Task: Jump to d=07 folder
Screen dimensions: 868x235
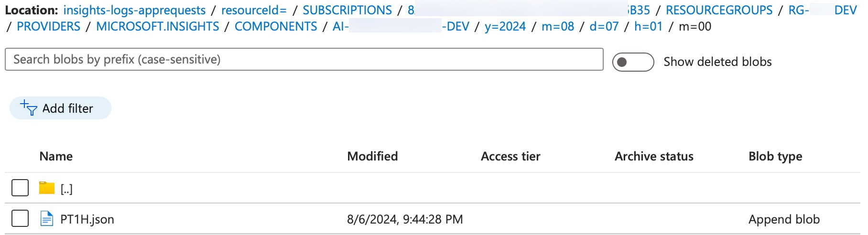Action: [x=604, y=26]
